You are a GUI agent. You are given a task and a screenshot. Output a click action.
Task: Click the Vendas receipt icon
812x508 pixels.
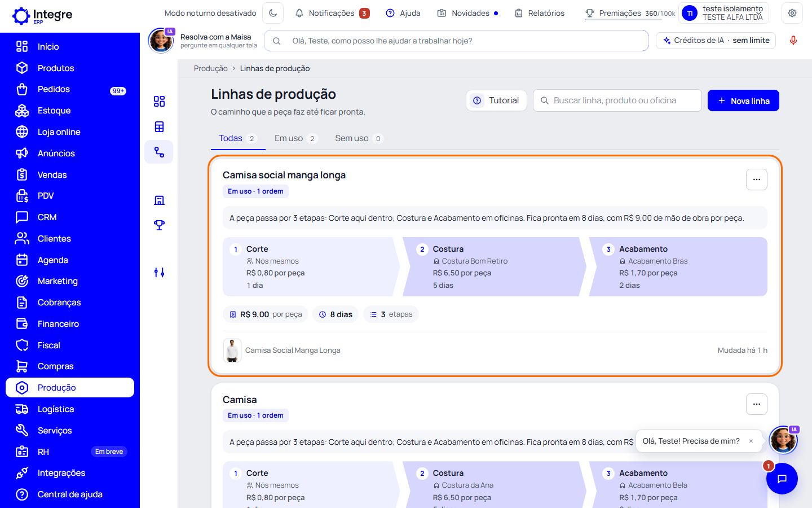coord(22,175)
